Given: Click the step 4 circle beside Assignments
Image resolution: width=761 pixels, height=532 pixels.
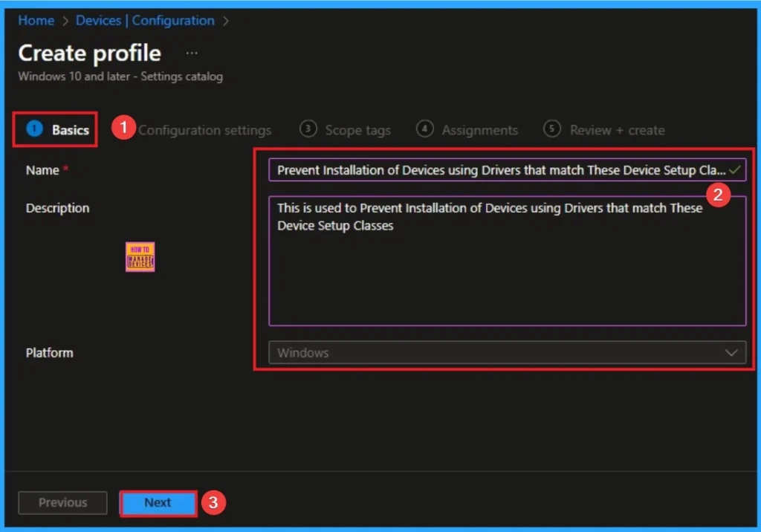Looking at the screenshot, I should (x=424, y=129).
